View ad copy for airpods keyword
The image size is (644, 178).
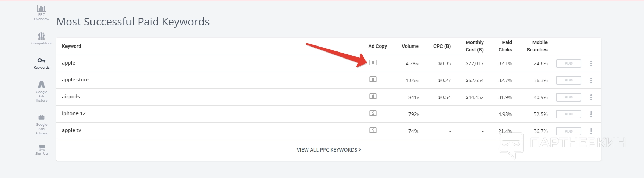point(373,97)
